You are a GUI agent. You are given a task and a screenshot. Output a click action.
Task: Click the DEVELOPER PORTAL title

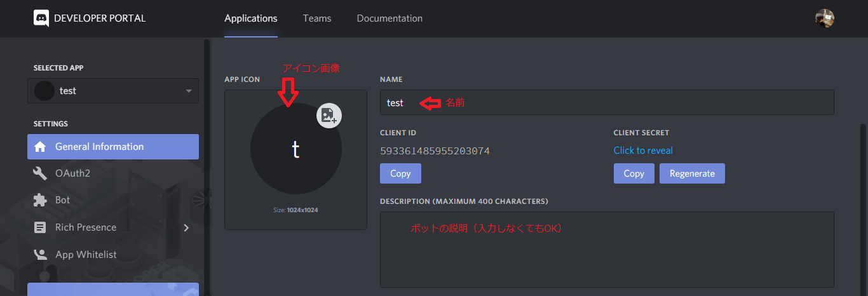point(100,18)
